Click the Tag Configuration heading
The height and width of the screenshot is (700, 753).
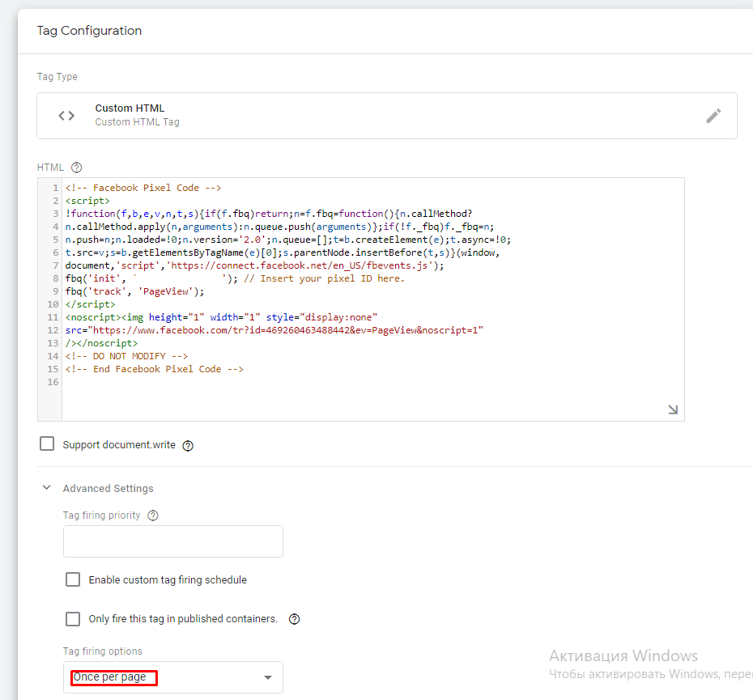(89, 31)
